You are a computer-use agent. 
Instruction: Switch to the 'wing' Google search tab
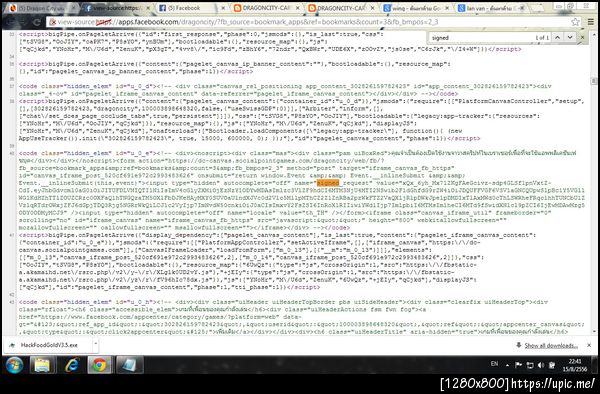pos(416,8)
